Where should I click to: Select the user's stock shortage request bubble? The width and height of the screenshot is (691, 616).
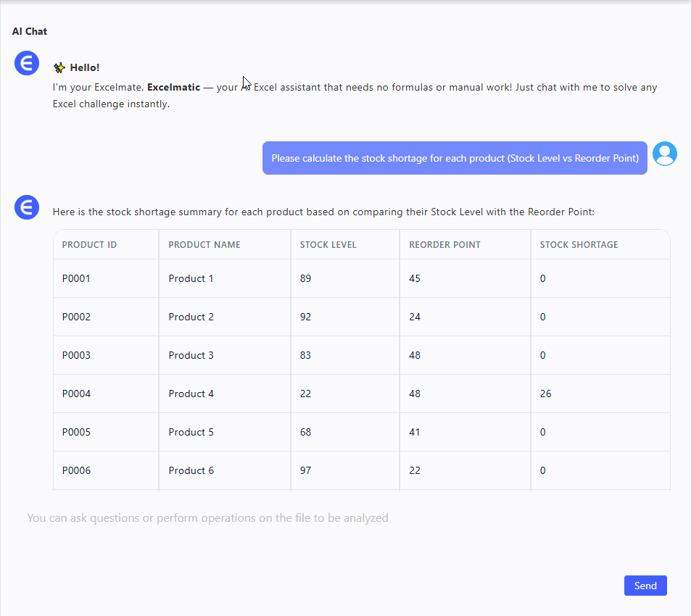[455, 158]
